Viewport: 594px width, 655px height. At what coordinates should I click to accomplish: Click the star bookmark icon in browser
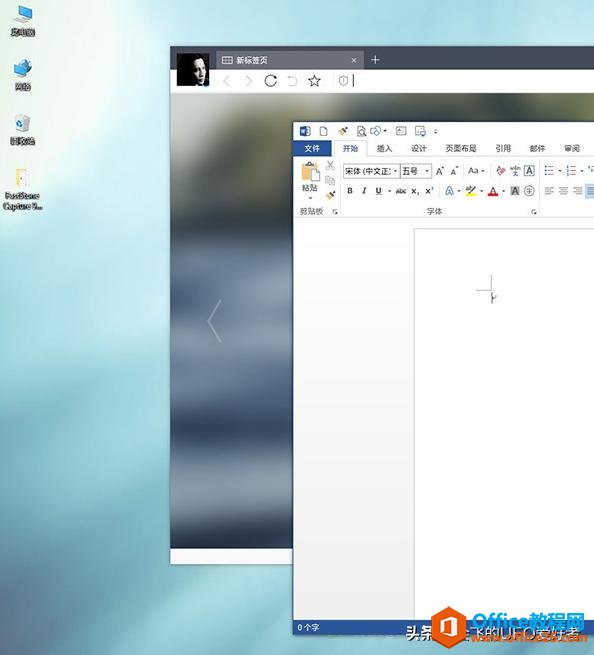(x=314, y=81)
